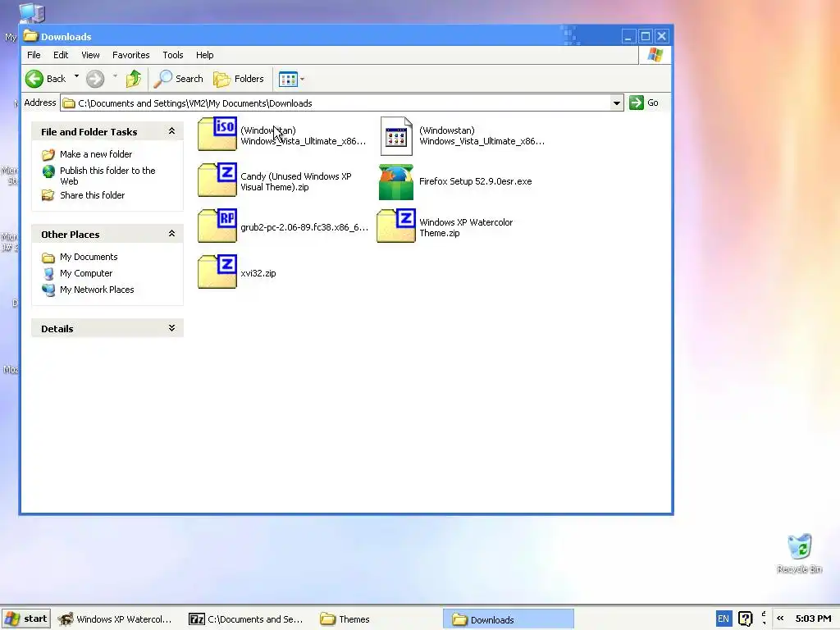840x630 pixels.
Task: Switch to 7-Zip C:\Documents and Se... taskbar item
Action: coord(246,619)
